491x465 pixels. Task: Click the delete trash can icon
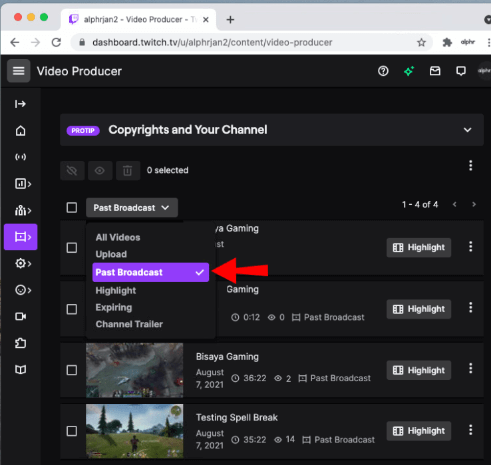coord(128,171)
